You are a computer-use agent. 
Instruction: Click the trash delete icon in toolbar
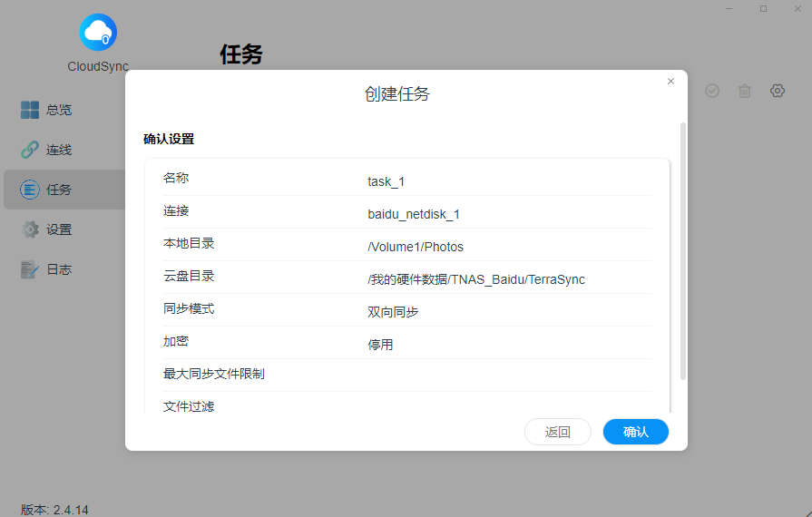coord(744,91)
